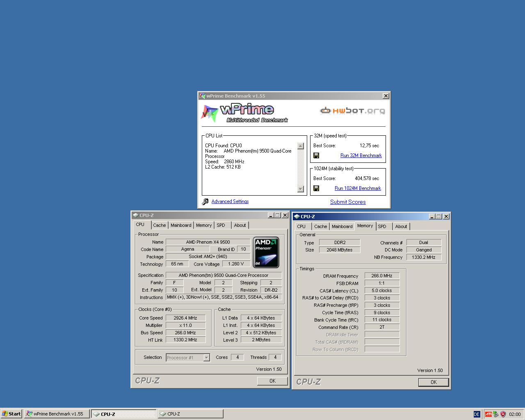
Task: Click memory Size 2048 MBytes value
Action: pyautogui.click(x=340, y=250)
